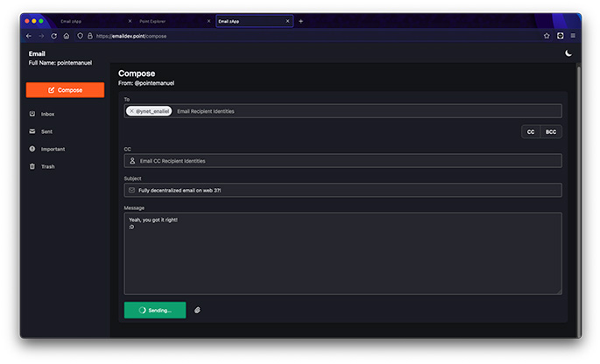The height and width of the screenshot is (364, 600).
Task: Click the Subject text field
Action: [342, 191]
